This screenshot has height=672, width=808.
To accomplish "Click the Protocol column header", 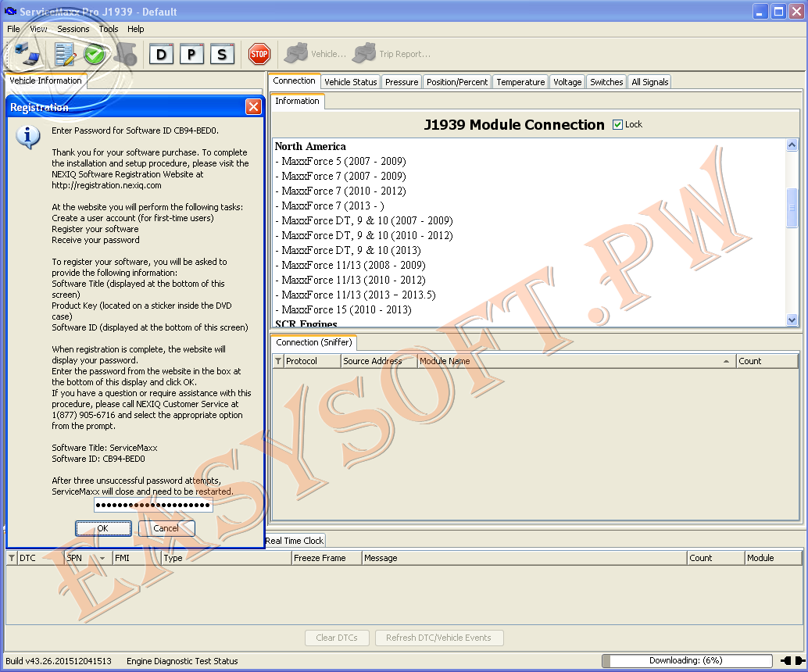I will [x=312, y=361].
